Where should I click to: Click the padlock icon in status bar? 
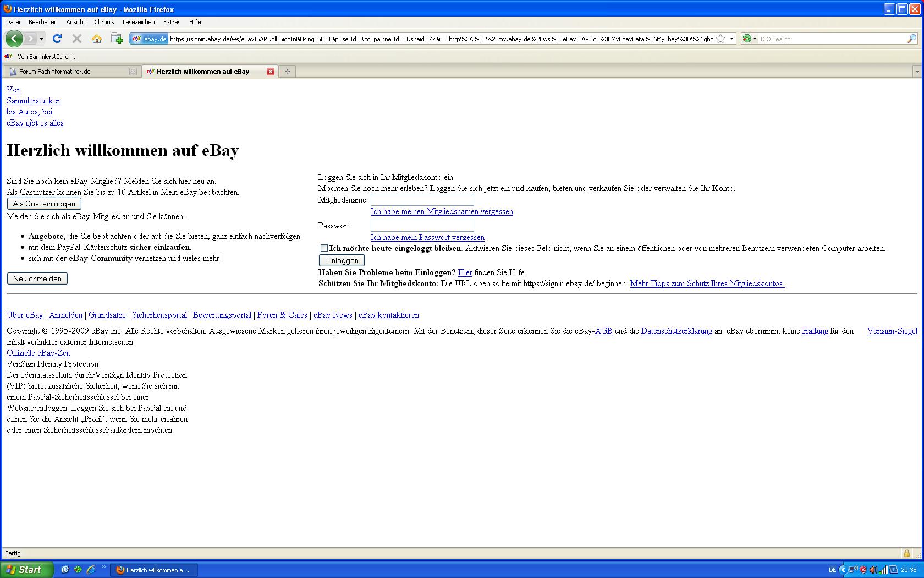[906, 553]
